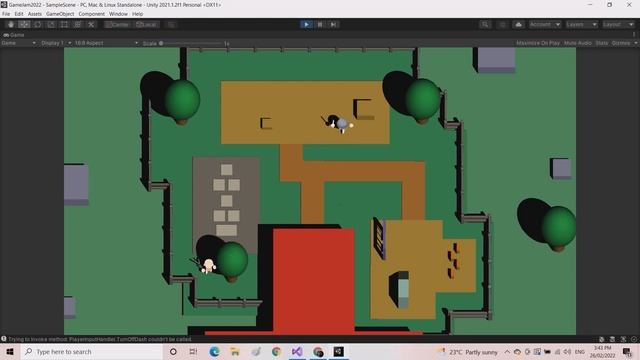
Task: Open the 16:9 Aspect dropdown
Action: 106,43
